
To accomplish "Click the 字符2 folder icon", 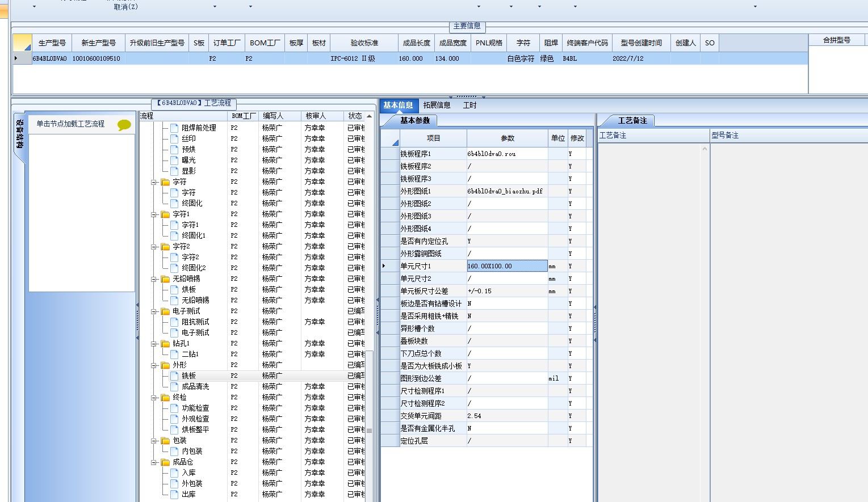I will click(x=166, y=247).
